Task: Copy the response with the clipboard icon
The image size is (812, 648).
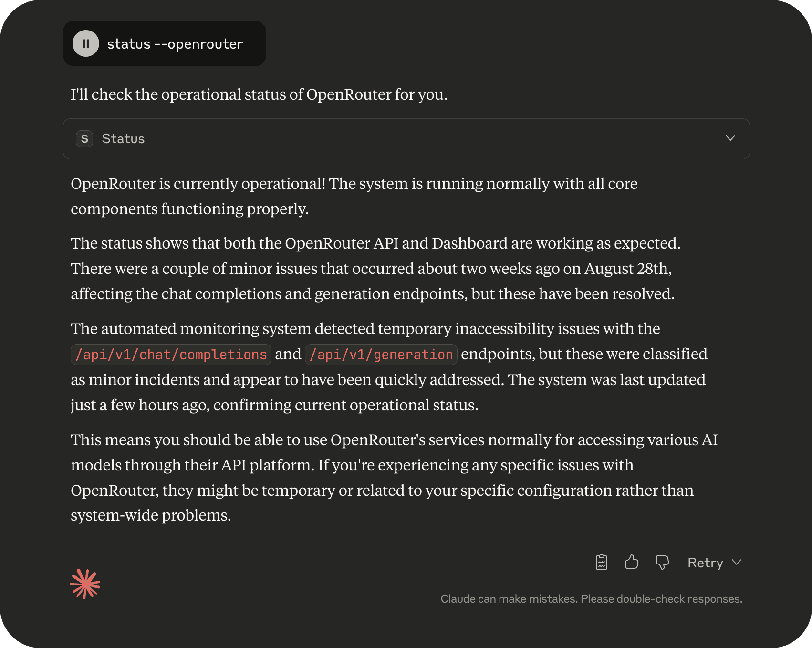Action: (x=602, y=562)
